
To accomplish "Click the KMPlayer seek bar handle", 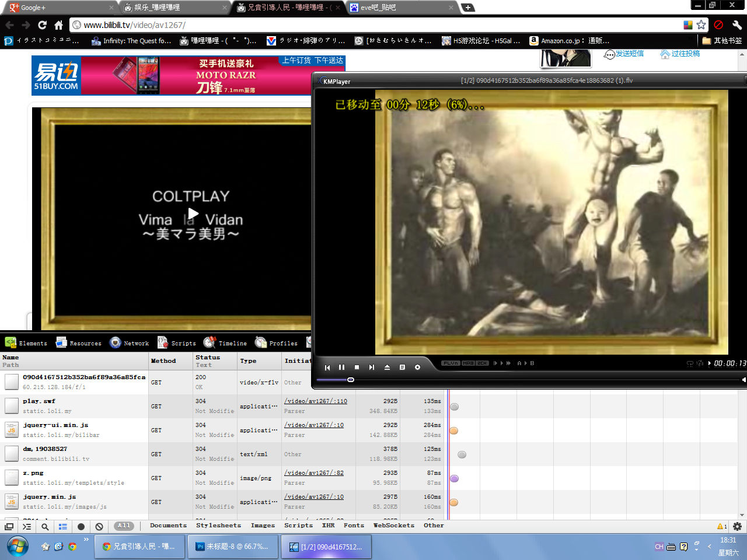I will (351, 380).
